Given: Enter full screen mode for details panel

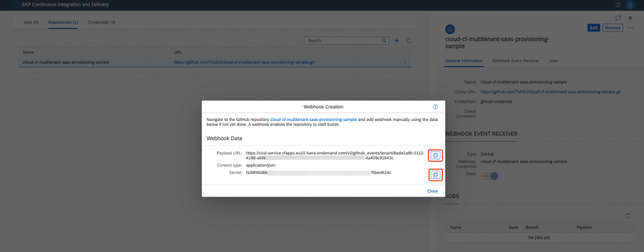Looking at the screenshot, I should point(618,18).
